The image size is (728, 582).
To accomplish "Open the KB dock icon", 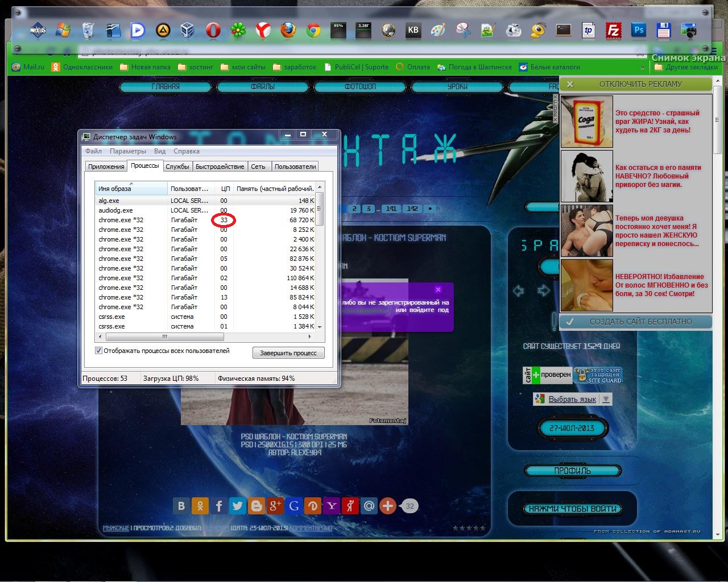I will (x=413, y=30).
